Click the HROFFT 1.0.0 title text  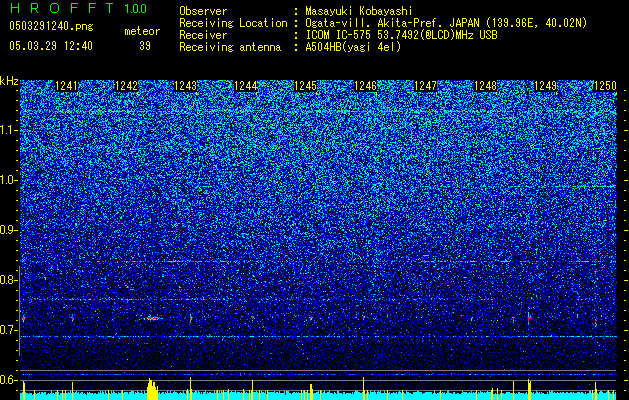78,8
